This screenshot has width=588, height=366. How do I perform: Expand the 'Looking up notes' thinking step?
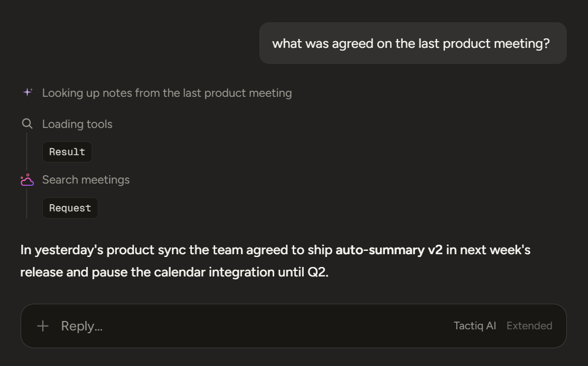point(167,93)
